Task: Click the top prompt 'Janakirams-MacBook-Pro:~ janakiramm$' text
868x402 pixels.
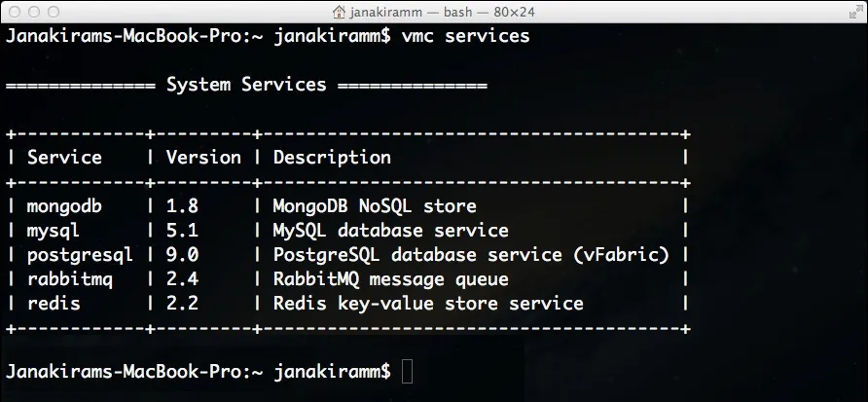Action: pos(199,36)
